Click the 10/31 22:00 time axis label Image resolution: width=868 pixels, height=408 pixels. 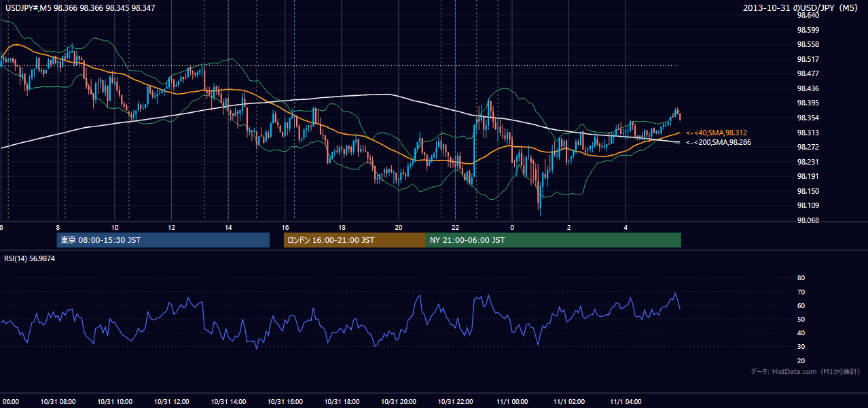[455, 401]
